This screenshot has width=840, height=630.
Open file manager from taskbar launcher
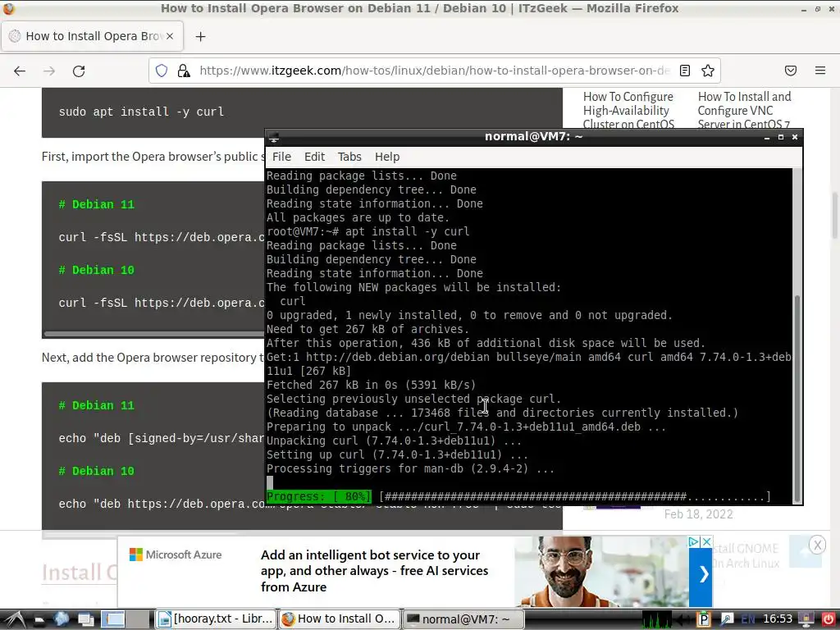[39, 619]
